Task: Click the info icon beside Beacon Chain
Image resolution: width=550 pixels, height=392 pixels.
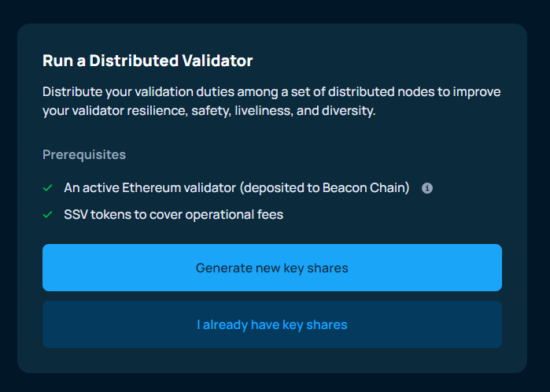Action: point(427,188)
